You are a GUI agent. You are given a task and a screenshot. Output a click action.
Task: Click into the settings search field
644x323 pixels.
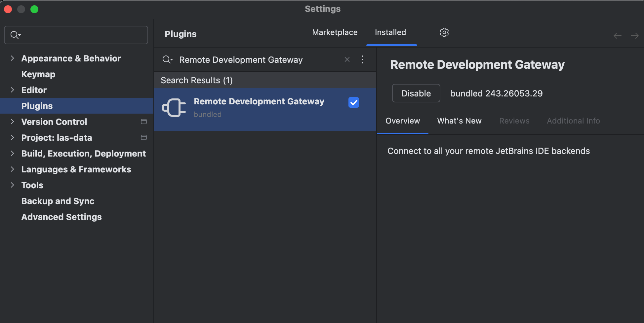(83, 35)
